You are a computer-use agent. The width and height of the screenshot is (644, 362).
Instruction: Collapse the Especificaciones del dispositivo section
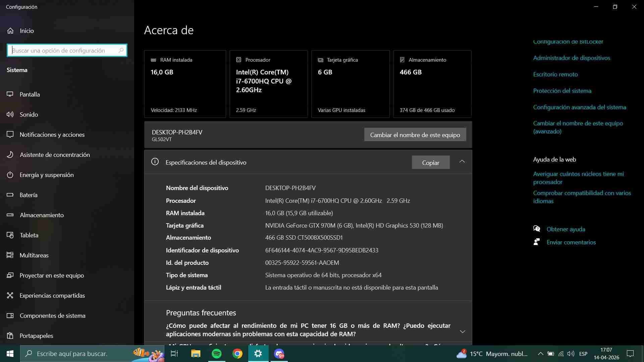(x=462, y=161)
